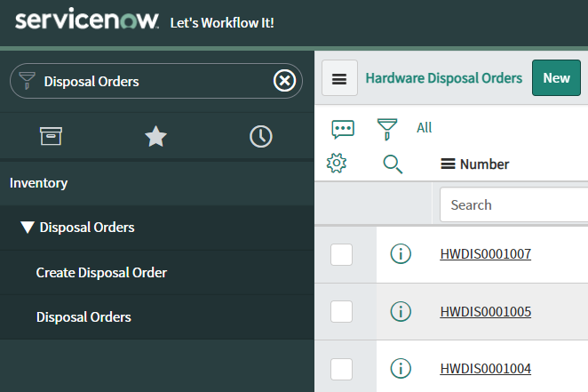Sort by the Number column header

[x=484, y=164]
